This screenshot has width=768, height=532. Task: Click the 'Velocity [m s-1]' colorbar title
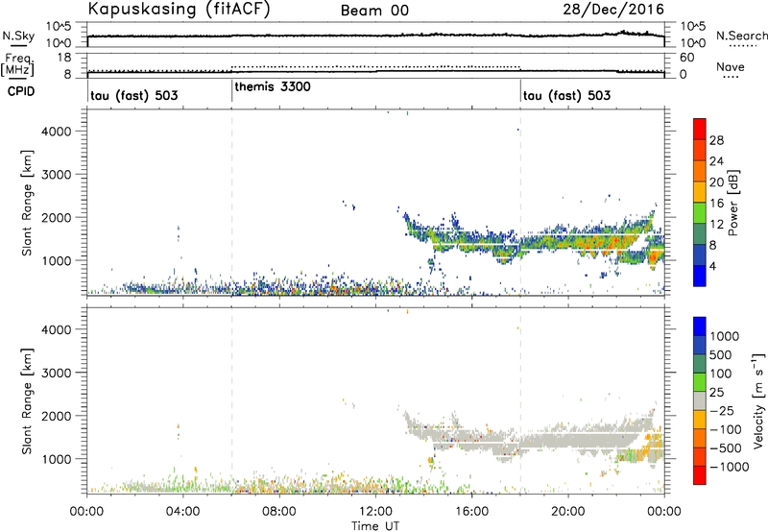758,400
